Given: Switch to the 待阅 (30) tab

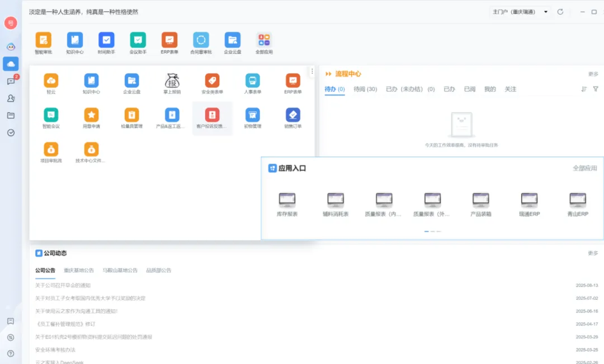Looking at the screenshot, I should coord(365,89).
